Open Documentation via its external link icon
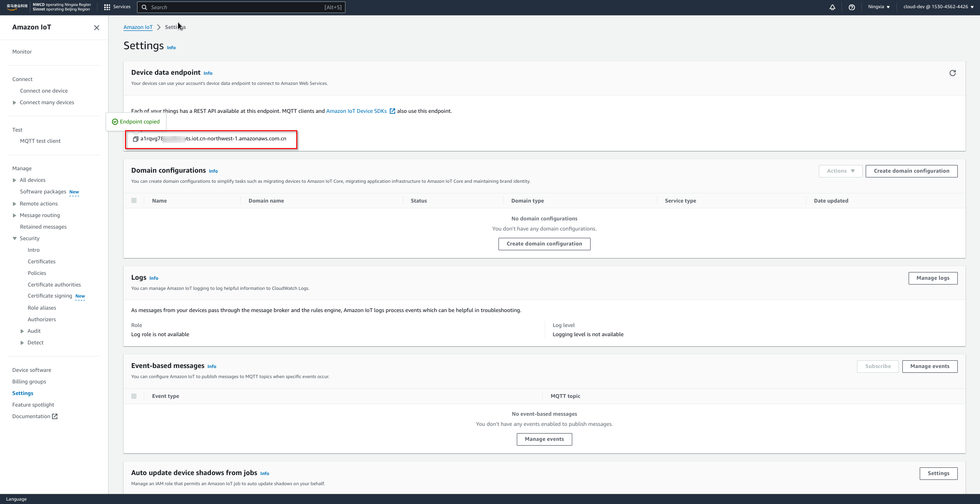Viewport: 980px width, 504px height. 54,416
